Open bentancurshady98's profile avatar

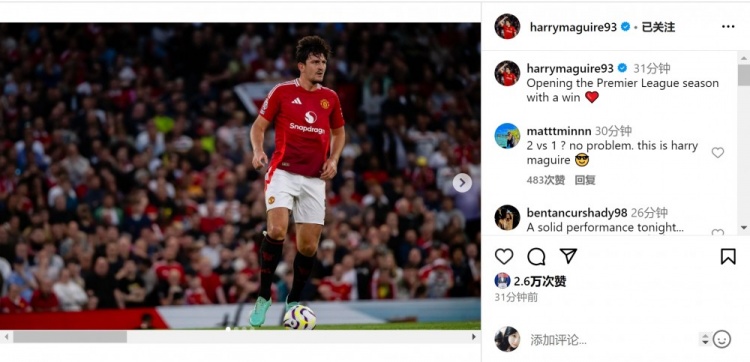pyautogui.click(x=507, y=218)
